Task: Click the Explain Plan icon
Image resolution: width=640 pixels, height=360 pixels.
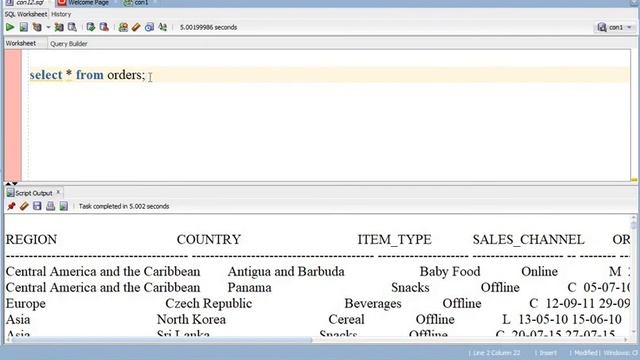Action: point(37,27)
